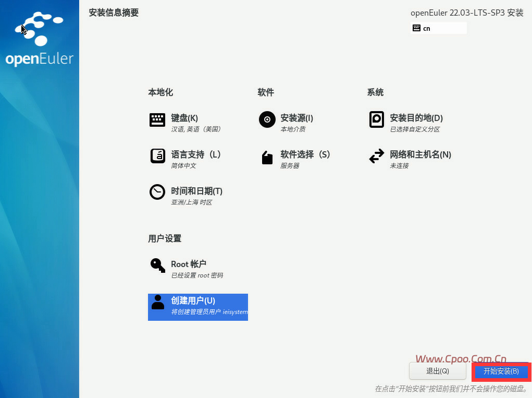This screenshot has width=532, height=398.
Task: Click the 软件 section heading
Action: 266,92
